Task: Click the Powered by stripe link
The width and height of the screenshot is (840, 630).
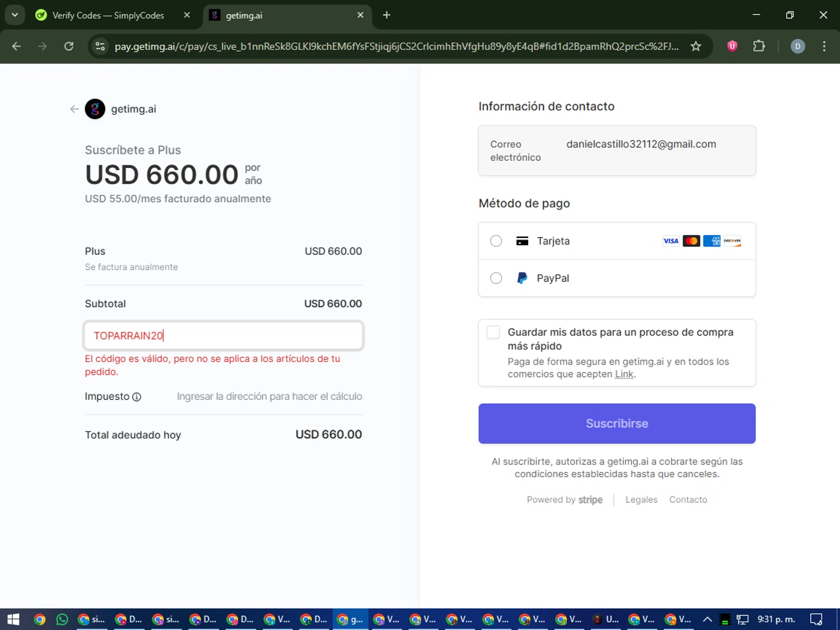Action: pos(564,500)
